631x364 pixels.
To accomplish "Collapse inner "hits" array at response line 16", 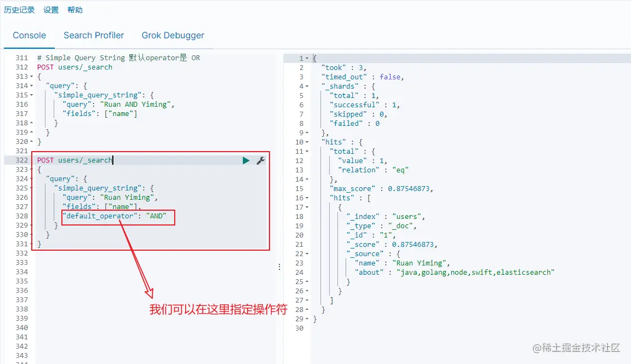I will point(307,198).
